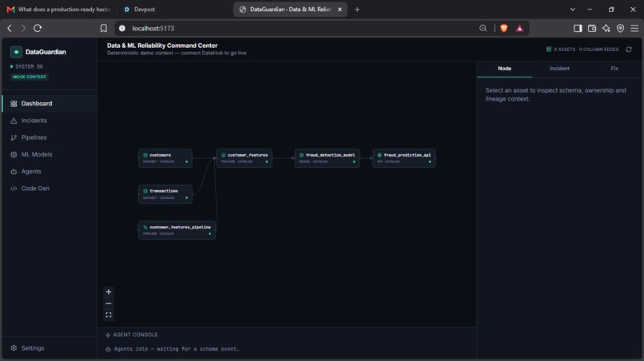Select the transactions dataset node
The image size is (644, 361).
[165, 194]
